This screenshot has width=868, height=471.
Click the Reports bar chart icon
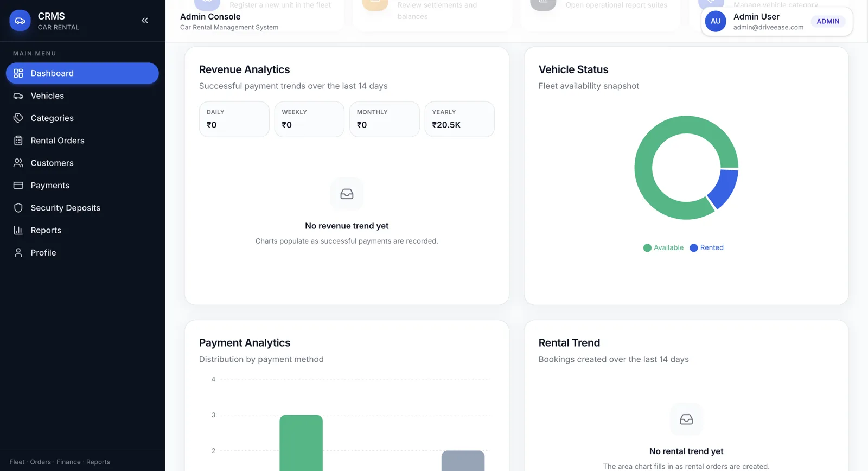tap(18, 230)
